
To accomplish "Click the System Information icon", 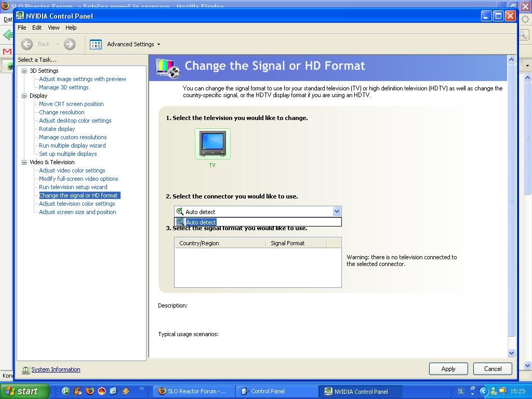I will [x=26, y=369].
